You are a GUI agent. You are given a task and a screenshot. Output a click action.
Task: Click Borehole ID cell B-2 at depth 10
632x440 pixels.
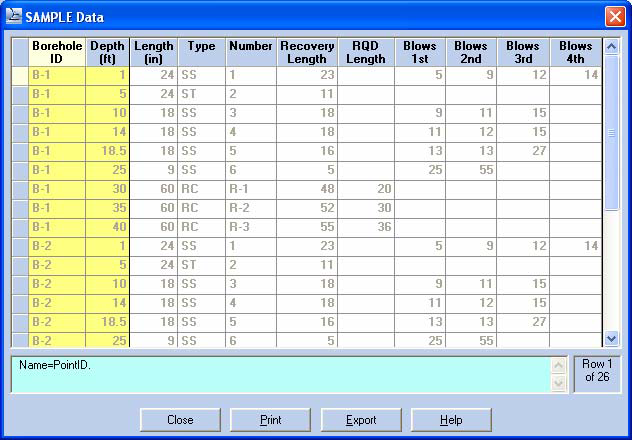tap(57, 284)
